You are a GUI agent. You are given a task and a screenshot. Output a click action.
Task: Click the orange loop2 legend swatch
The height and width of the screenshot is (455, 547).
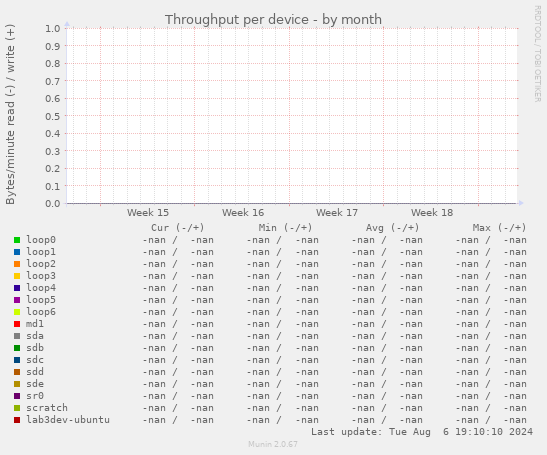coord(17,264)
